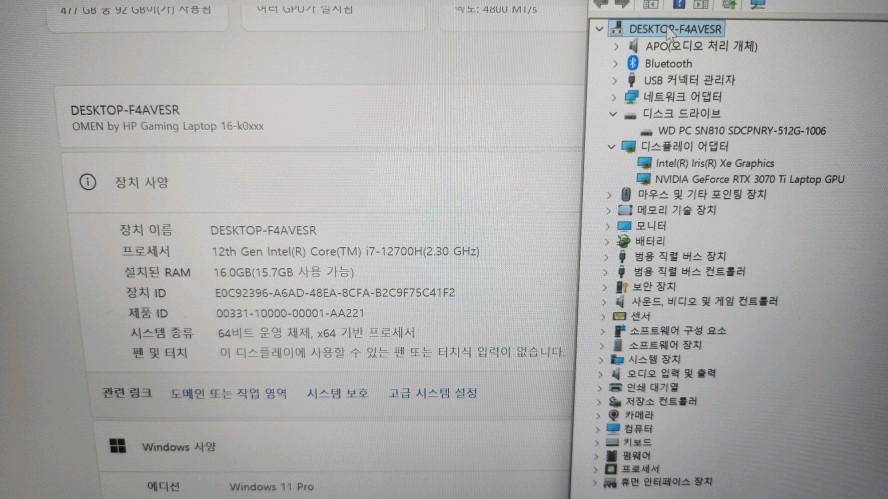This screenshot has width=888, height=499.
Task: Expand the 네트워크 어댑터 category
Action: (x=614, y=97)
